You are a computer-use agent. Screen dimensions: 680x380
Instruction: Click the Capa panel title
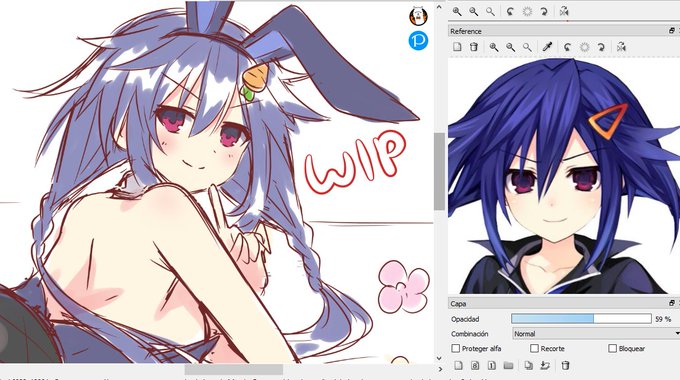(458, 304)
